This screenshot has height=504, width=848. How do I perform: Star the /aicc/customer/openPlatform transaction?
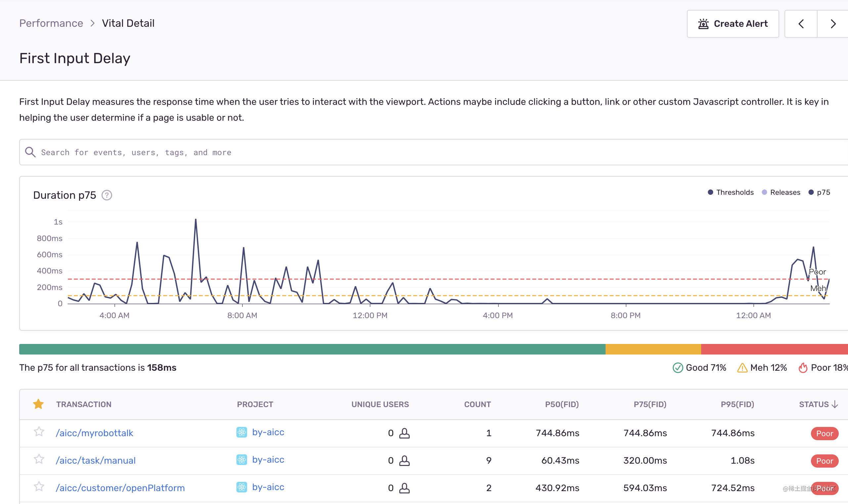point(39,487)
